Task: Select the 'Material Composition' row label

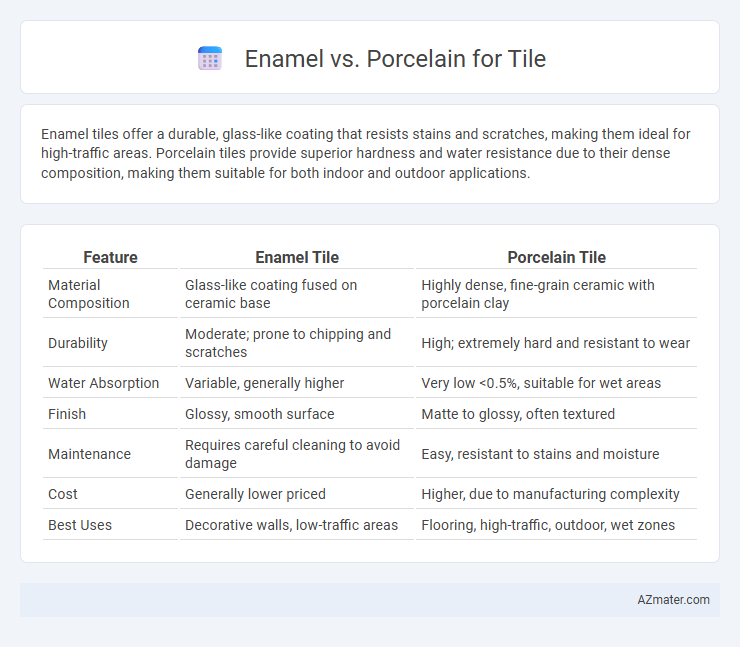Action: pos(89,294)
